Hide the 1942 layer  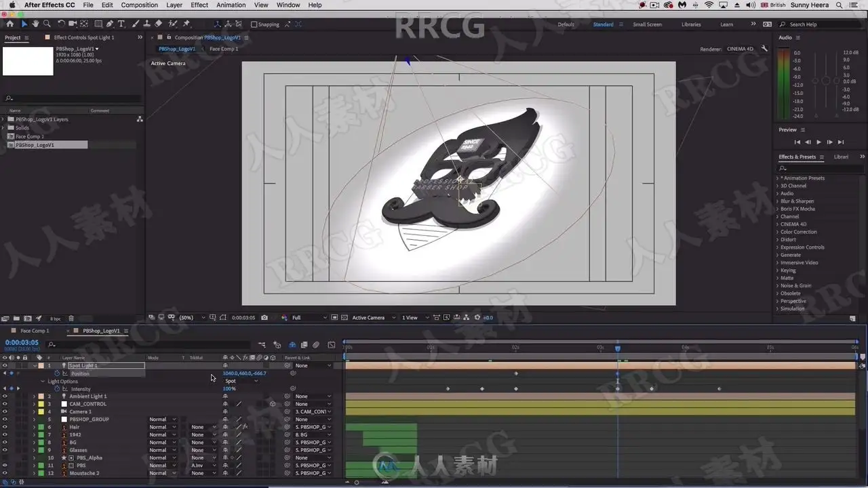5,434
